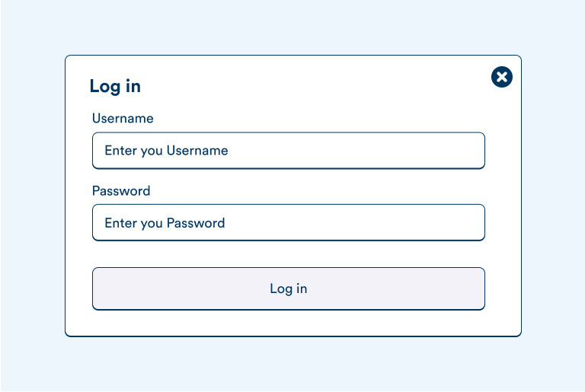Image resolution: width=585 pixels, height=392 pixels.
Task: Click the dark circular close icon
Action: [502, 77]
